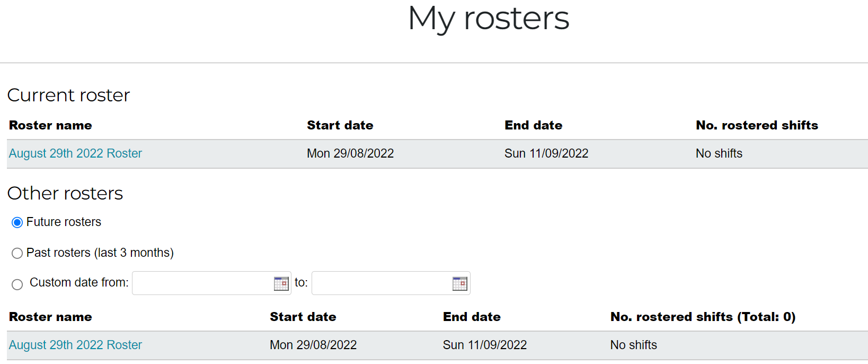
Task: Select Past rosters (last 3 months) option
Action: [17, 253]
